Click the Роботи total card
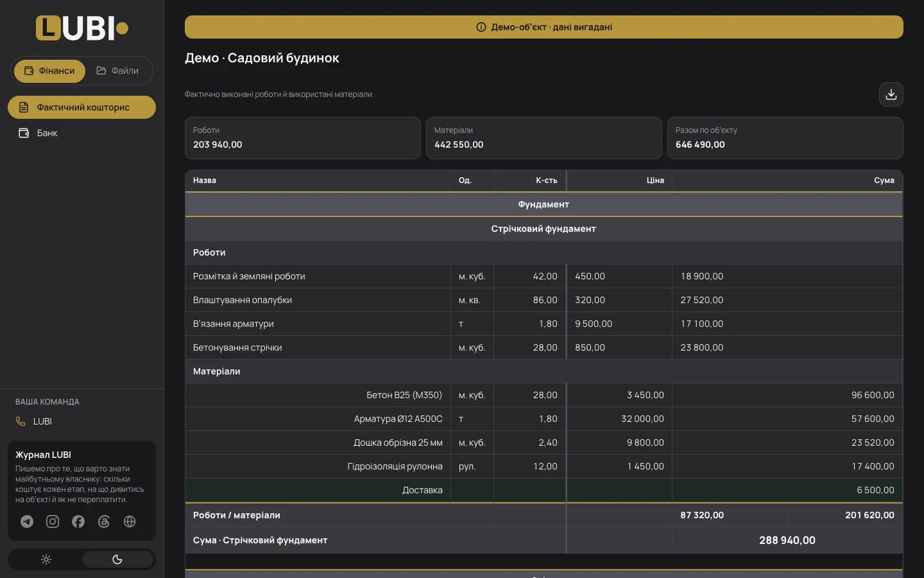 coord(303,138)
